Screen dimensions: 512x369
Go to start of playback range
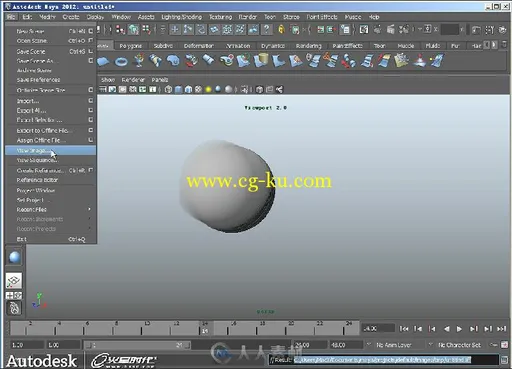coord(404,329)
